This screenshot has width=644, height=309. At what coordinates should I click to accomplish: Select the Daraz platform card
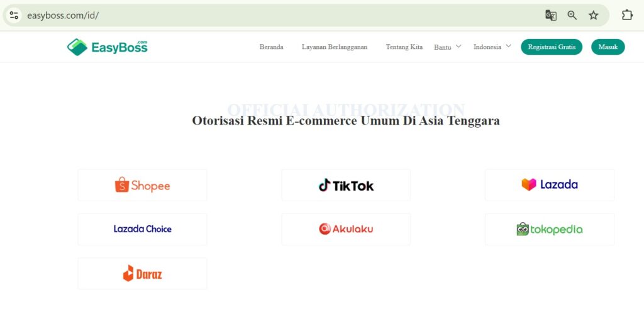click(143, 274)
